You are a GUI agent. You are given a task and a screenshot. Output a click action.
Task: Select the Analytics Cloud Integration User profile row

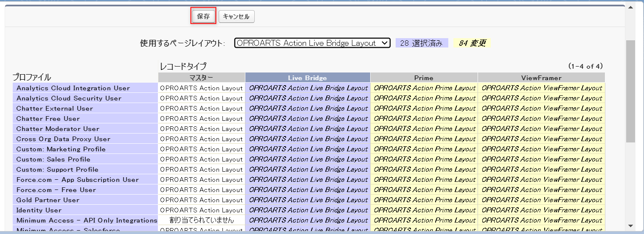click(73, 88)
